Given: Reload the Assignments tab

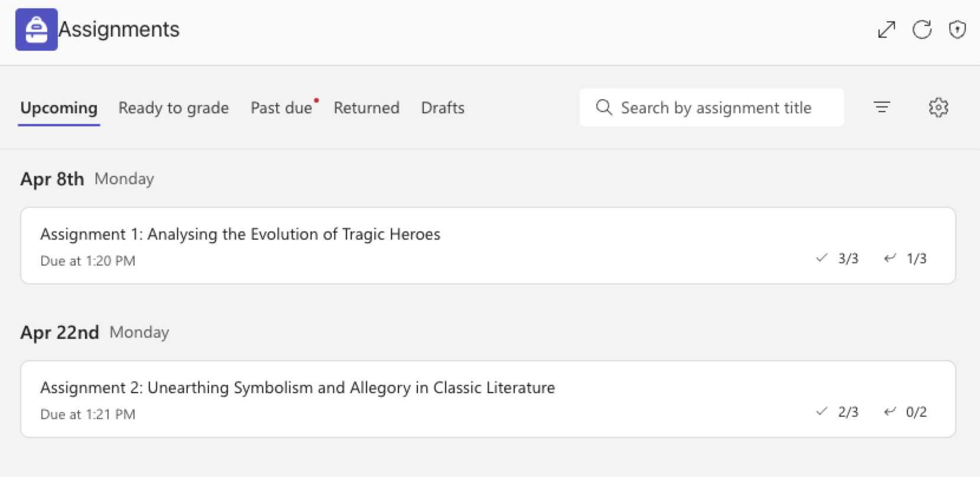Looking at the screenshot, I should pyautogui.click(x=922, y=30).
